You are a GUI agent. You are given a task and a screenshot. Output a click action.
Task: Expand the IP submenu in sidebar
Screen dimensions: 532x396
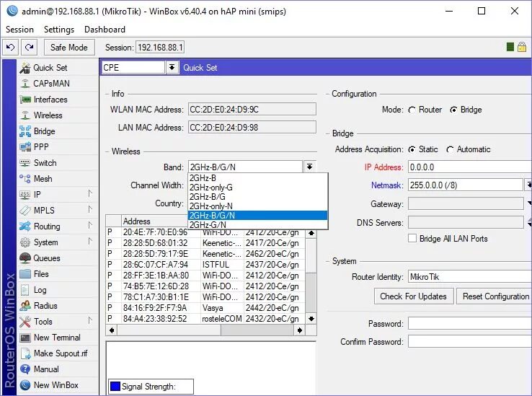tap(90, 193)
